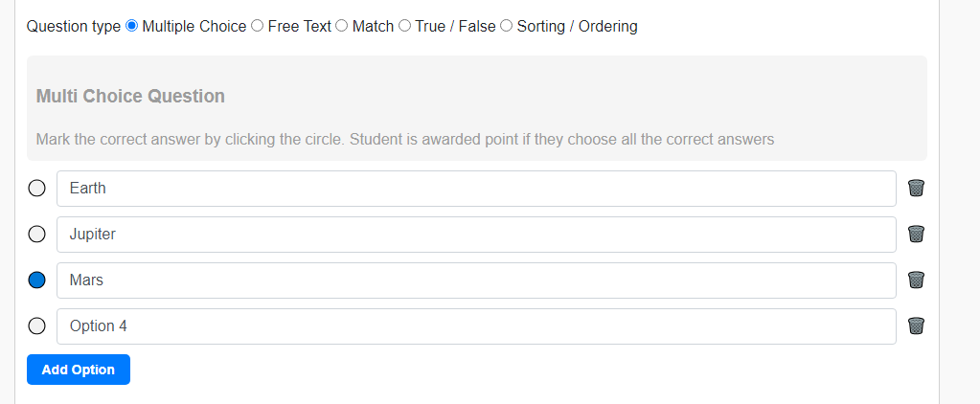Remove the Mars option using trash icon
Viewport: 980px width, 404px height.
click(916, 281)
